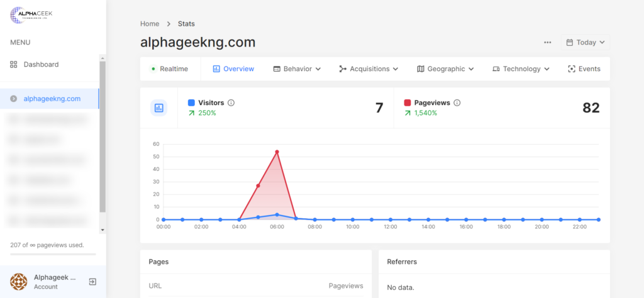Click the arrow icon beside alphageekng.com
The image size is (644, 298).
point(14,99)
